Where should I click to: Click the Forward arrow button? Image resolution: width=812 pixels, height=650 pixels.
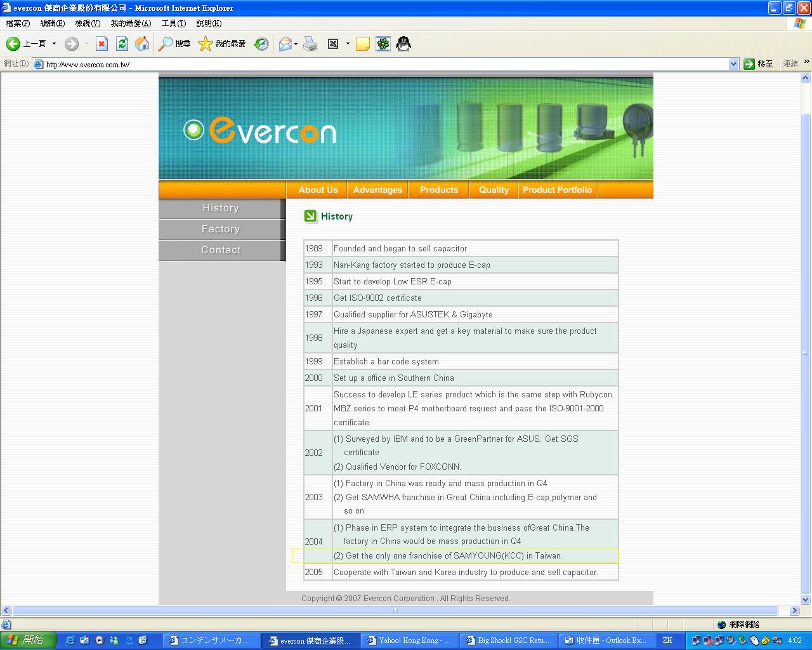(72, 44)
